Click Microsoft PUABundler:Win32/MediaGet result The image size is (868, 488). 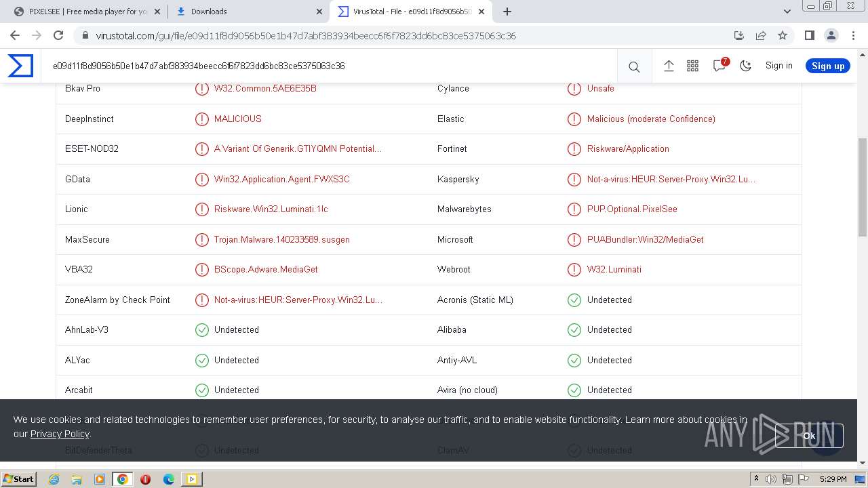coord(646,239)
